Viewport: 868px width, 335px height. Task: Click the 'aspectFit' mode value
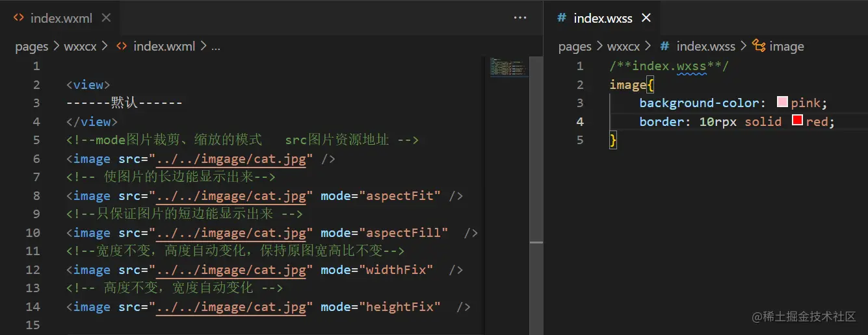click(x=400, y=195)
